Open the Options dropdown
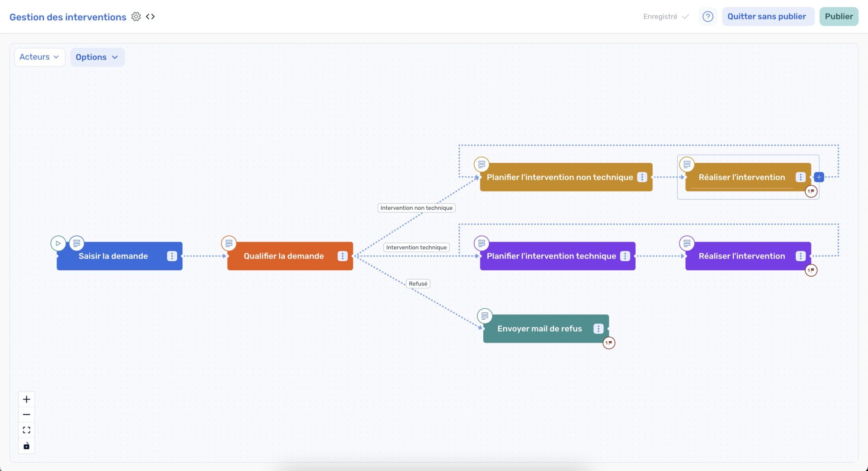 pyautogui.click(x=97, y=57)
